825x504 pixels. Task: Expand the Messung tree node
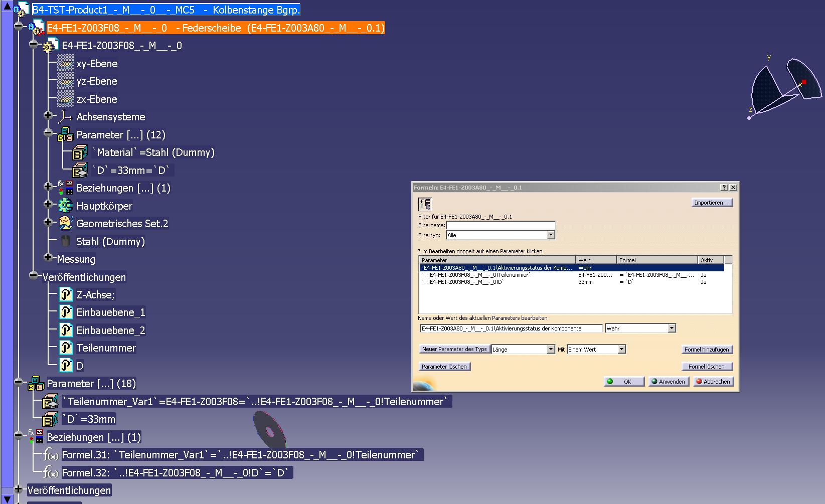[x=48, y=257]
